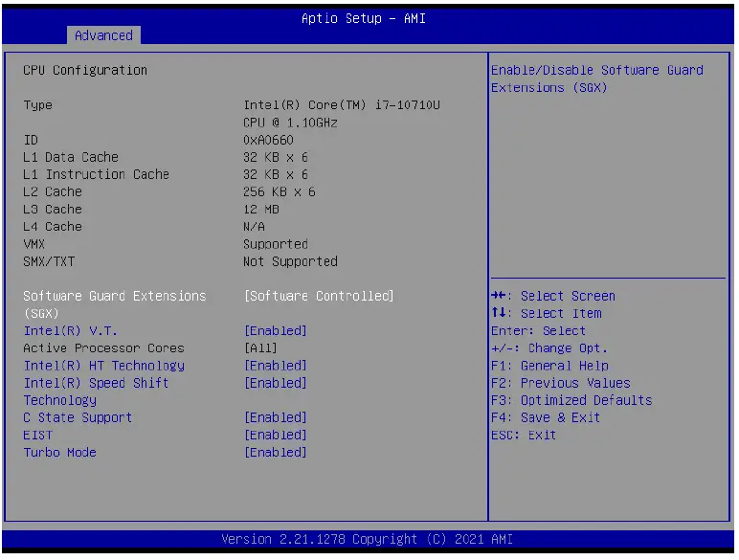
Task: Select Active Processor Cores label
Action: pos(103,348)
